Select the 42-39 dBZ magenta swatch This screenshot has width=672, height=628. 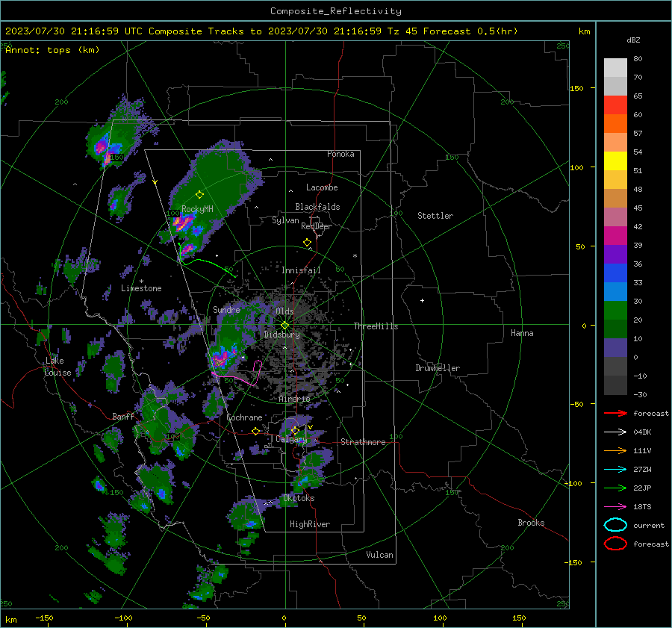pyautogui.click(x=615, y=236)
